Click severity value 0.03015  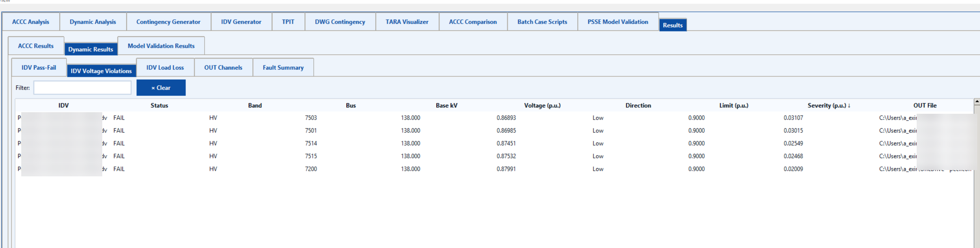(793, 130)
